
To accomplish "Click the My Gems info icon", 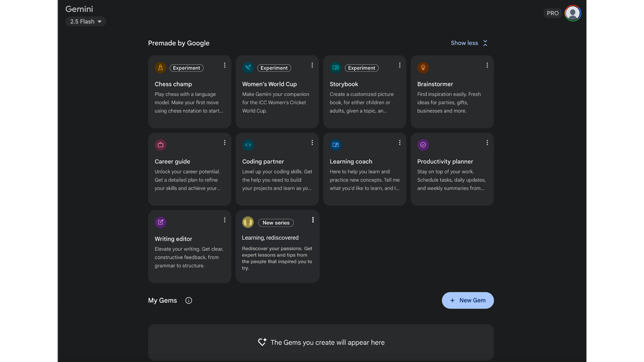I will point(189,301).
